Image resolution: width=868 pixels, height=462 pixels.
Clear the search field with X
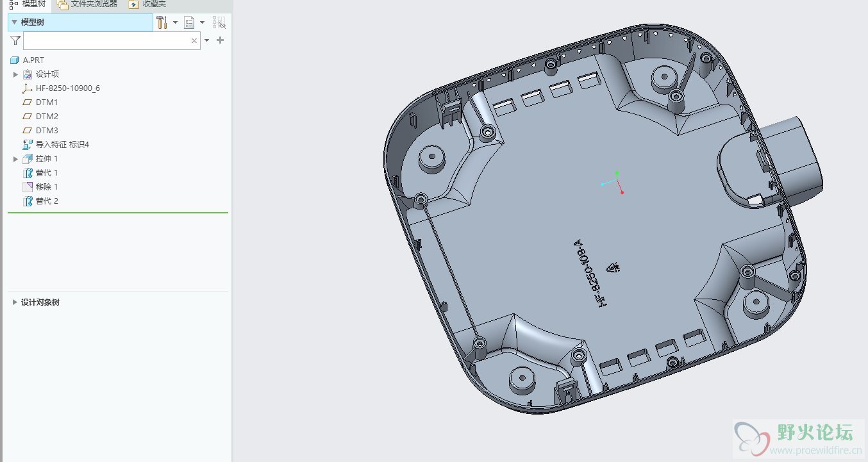(x=194, y=40)
